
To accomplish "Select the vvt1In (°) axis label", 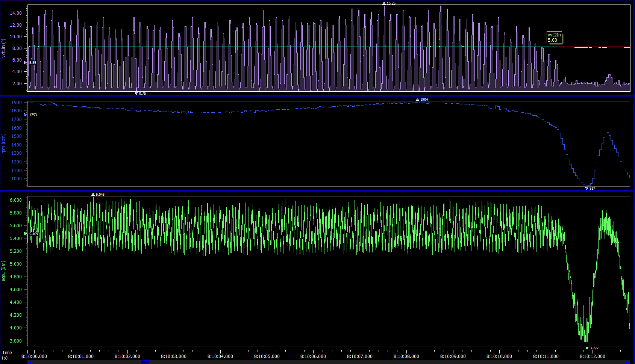I will point(4,48).
